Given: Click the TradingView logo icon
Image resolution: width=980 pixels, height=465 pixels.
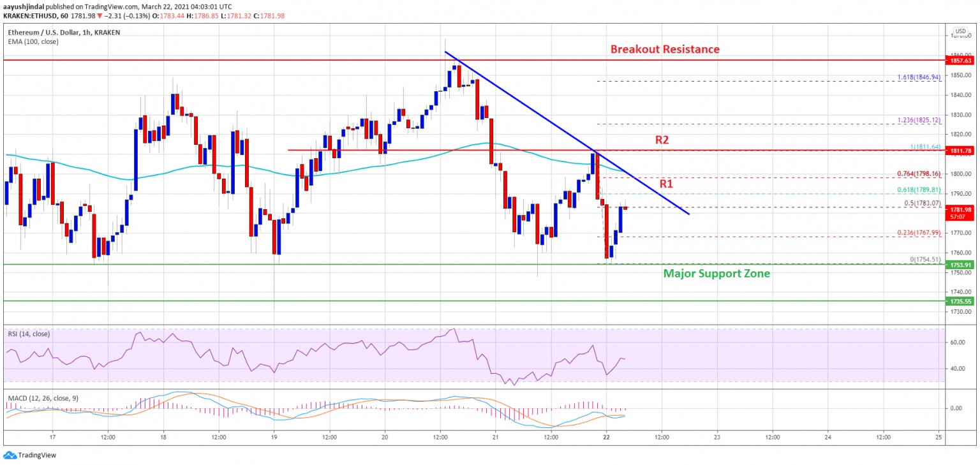Looking at the screenshot, I should [10, 455].
